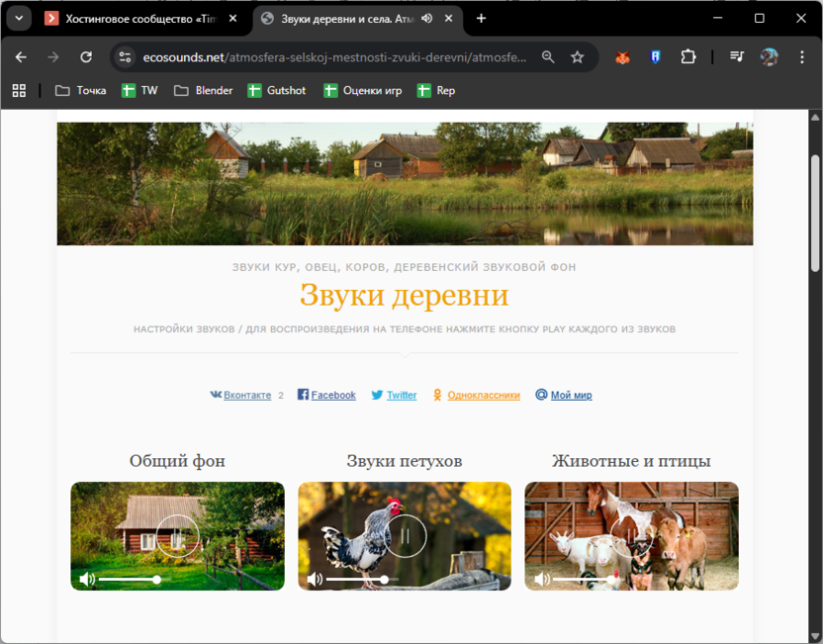Screen dimensions: 823x644
Task: Share the page via the VK icon
Action: 216,394
